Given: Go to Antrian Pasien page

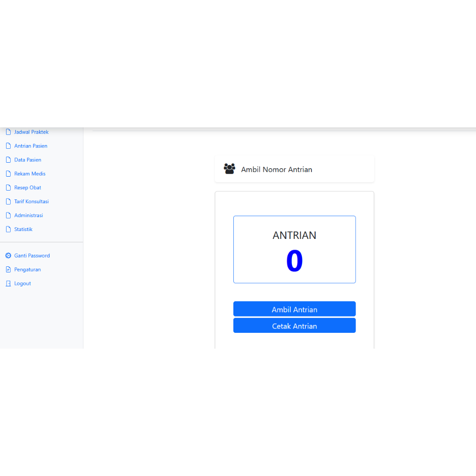Looking at the screenshot, I should [x=31, y=146].
